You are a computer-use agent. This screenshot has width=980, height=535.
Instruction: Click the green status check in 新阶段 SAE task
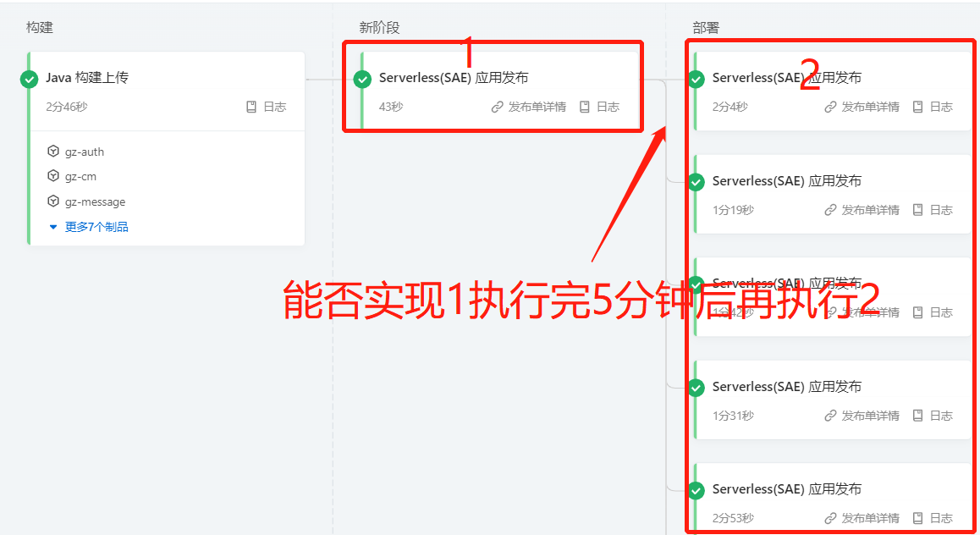362,80
